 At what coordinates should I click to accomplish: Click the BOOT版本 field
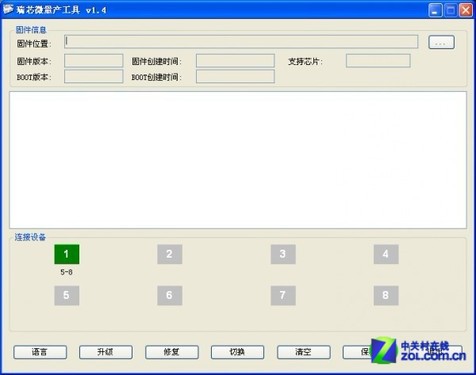(x=94, y=76)
